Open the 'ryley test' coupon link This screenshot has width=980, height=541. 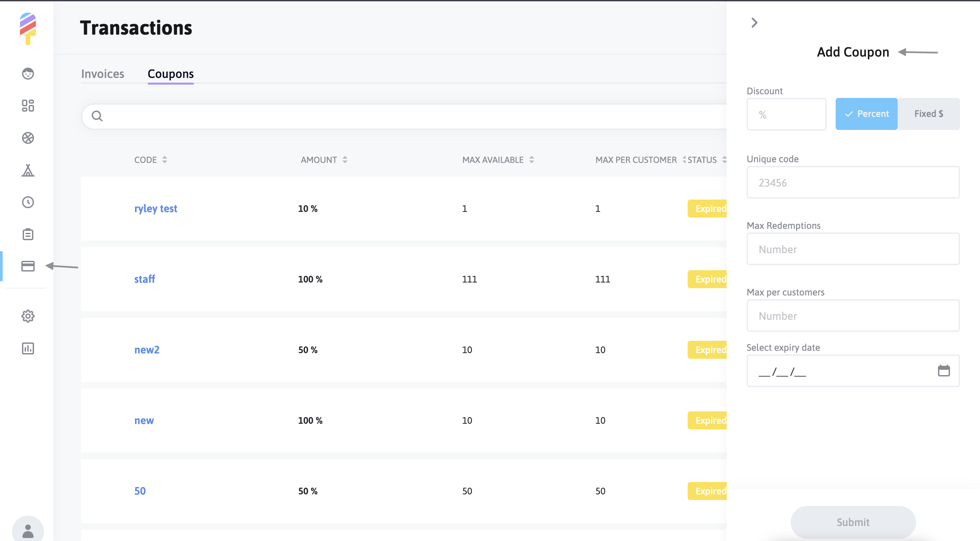pos(156,208)
